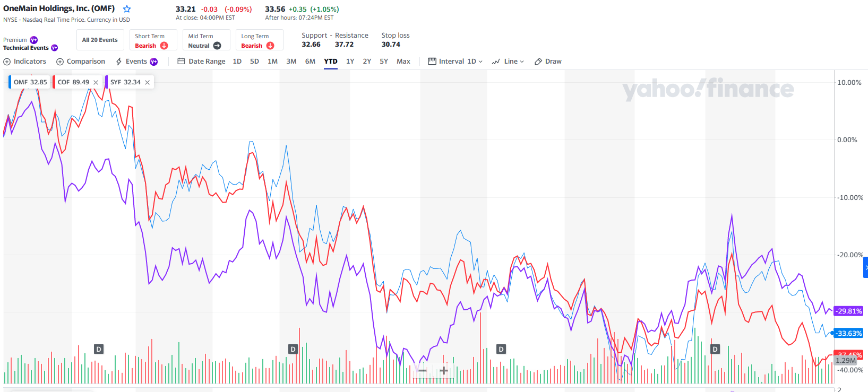Click the 1.29M volume label
Screen dimensions: 868x392
(846, 361)
